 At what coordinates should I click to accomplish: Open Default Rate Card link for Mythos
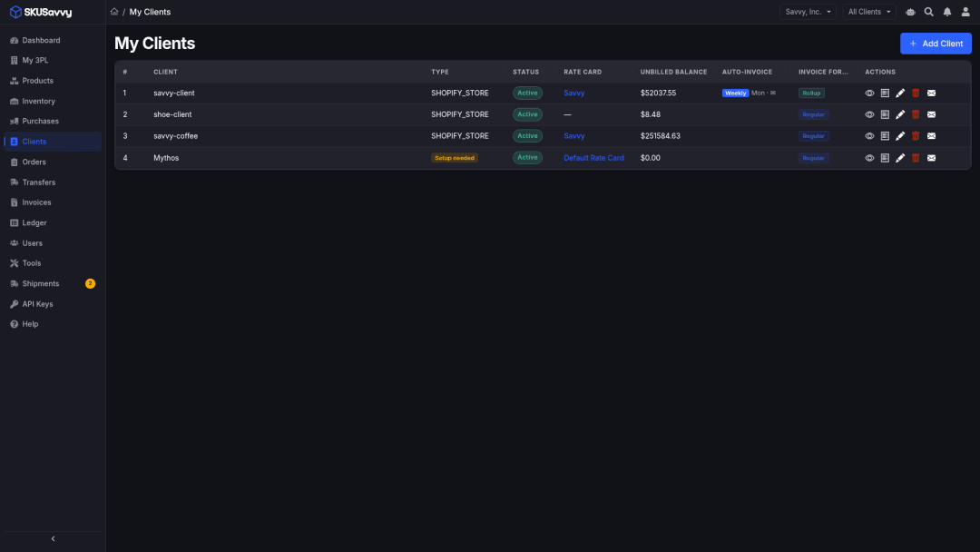click(593, 158)
